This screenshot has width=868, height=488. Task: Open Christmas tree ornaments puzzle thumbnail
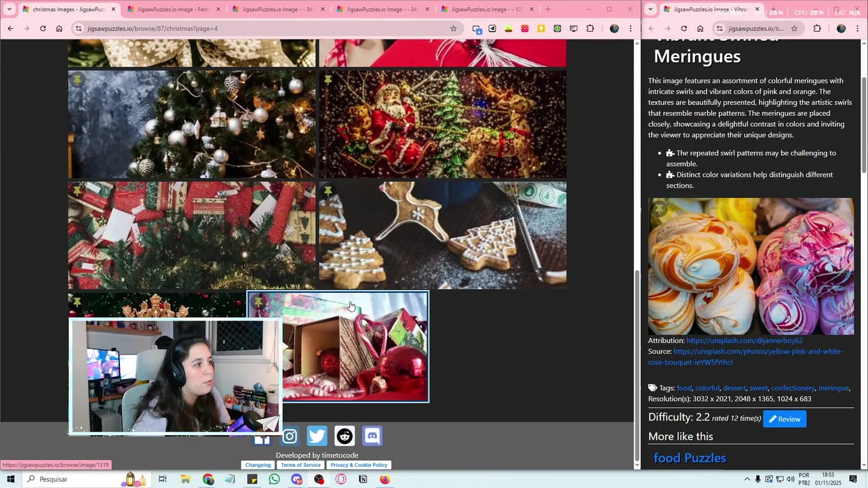(192, 124)
